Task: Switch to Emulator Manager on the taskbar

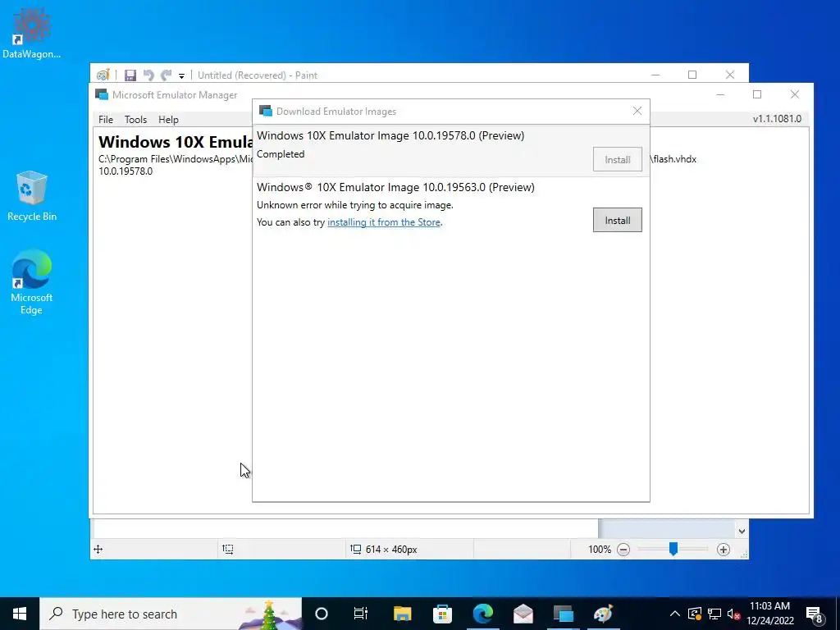Action: [x=563, y=614]
